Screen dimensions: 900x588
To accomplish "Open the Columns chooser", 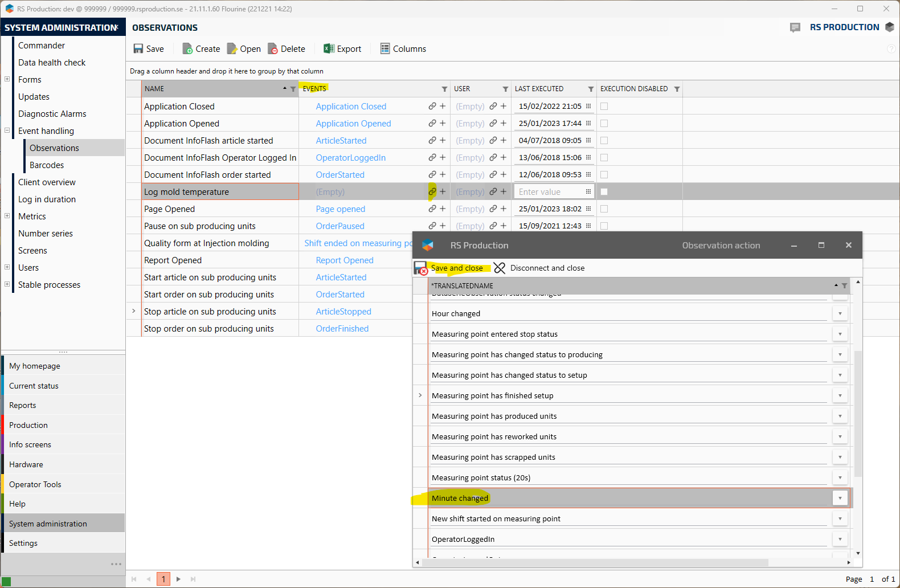I will tap(385, 49).
